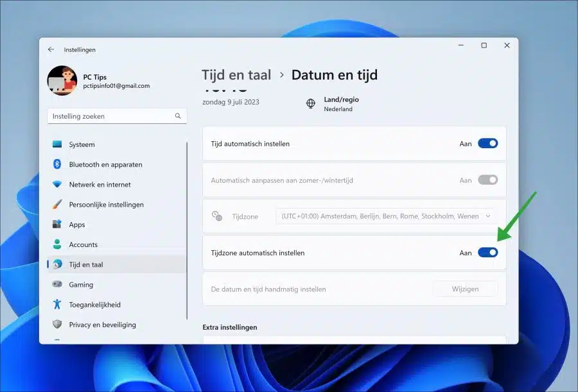
Task: Click the Land/regio Nederland entry
Action: 333,104
